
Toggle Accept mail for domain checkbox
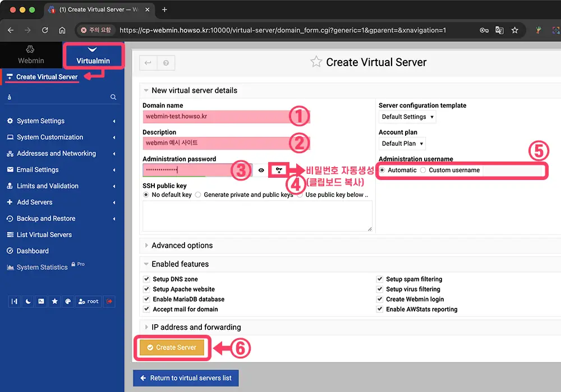pos(146,309)
